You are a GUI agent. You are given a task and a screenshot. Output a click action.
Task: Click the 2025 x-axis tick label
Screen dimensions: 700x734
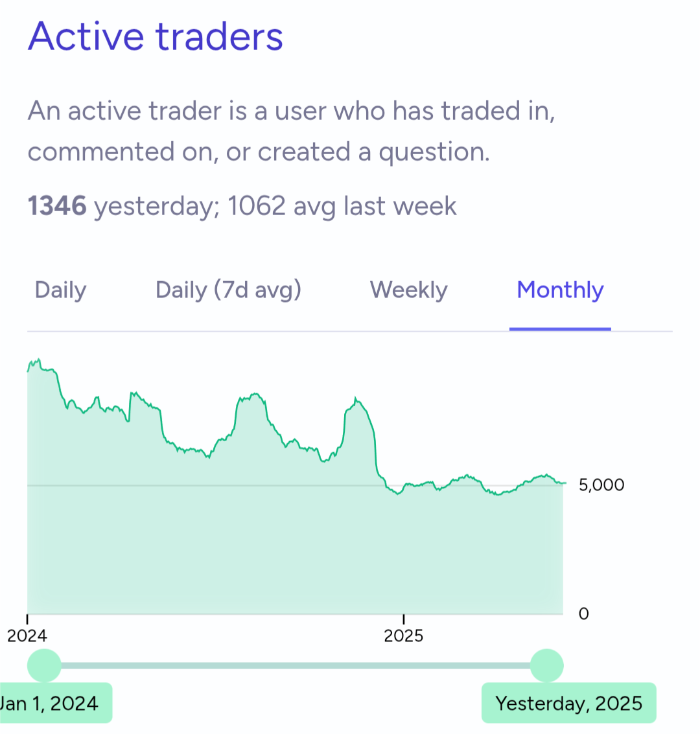[404, 636]
